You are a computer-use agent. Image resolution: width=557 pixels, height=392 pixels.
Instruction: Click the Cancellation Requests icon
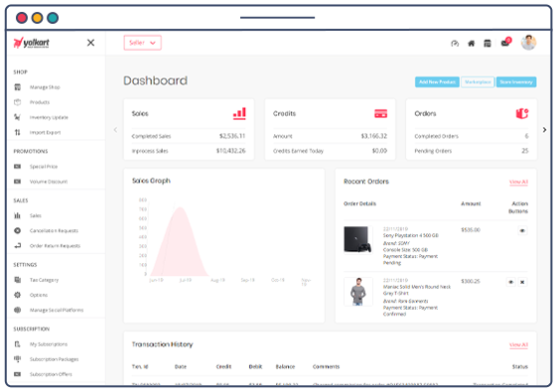(x=18, y=230)
